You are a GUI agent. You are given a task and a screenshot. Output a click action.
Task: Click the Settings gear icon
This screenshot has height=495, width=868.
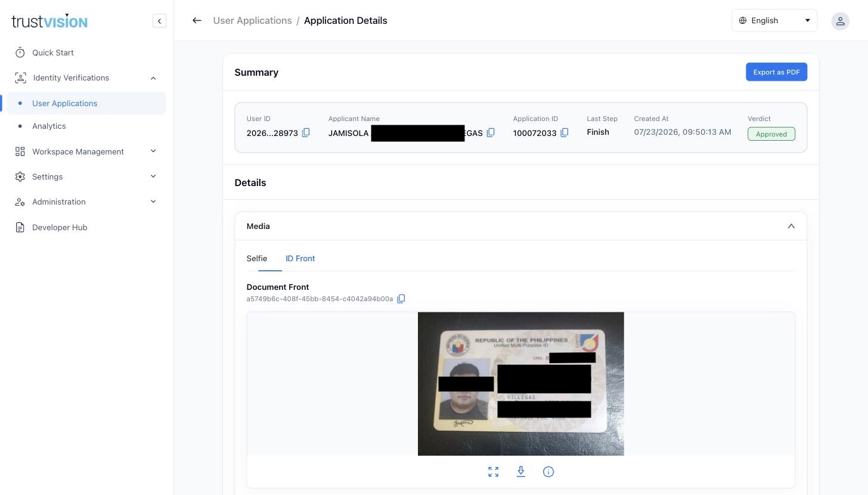pyautogui.click(x=20, y=177)
